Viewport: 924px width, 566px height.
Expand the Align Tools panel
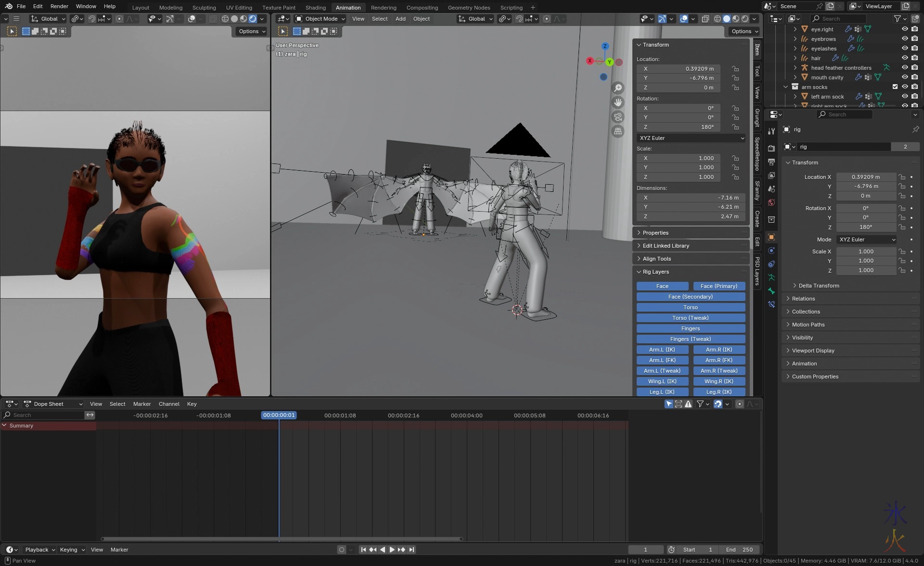(657, 259)
